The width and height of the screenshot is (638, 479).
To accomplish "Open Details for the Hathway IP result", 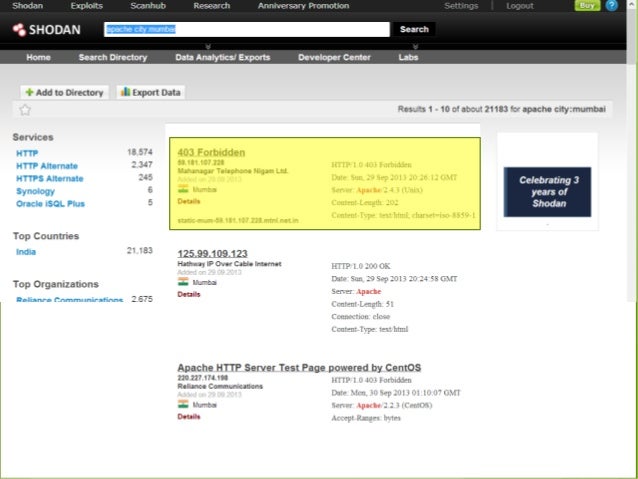I will tap(189, 294).
